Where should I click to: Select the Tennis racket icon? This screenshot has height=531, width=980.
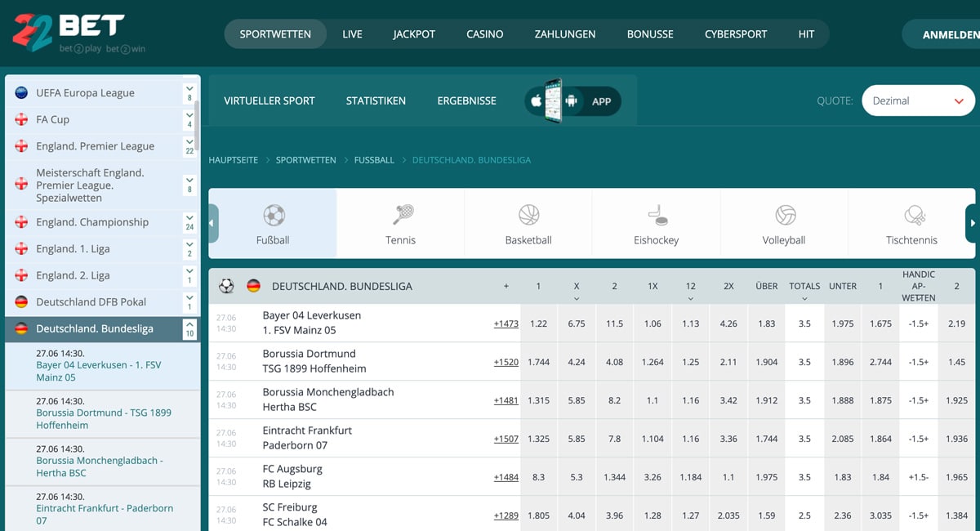point(402,215)
